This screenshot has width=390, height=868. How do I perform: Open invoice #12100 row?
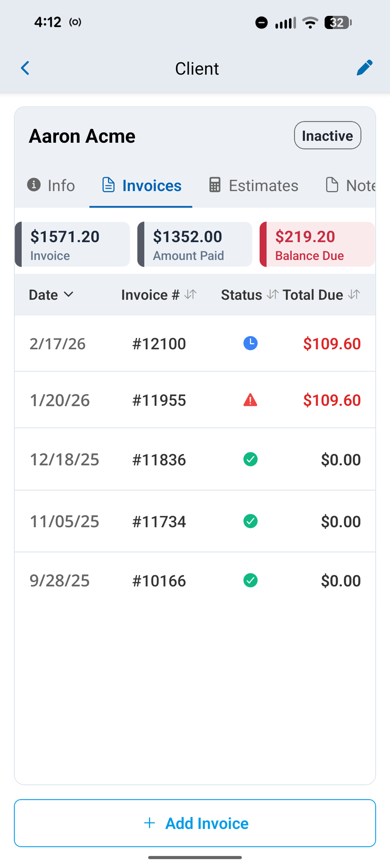(159, 343)
